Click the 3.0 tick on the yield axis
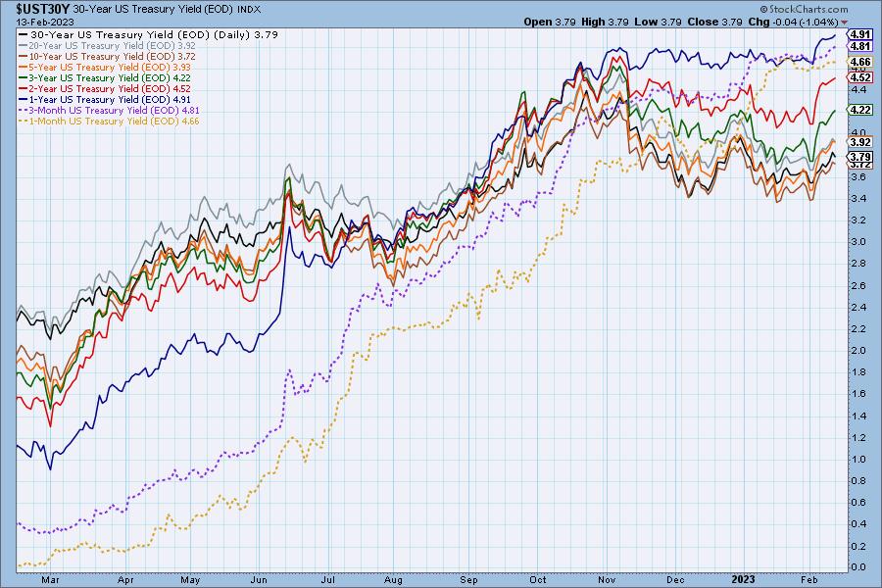882x588 pixels. pos(858,241)
